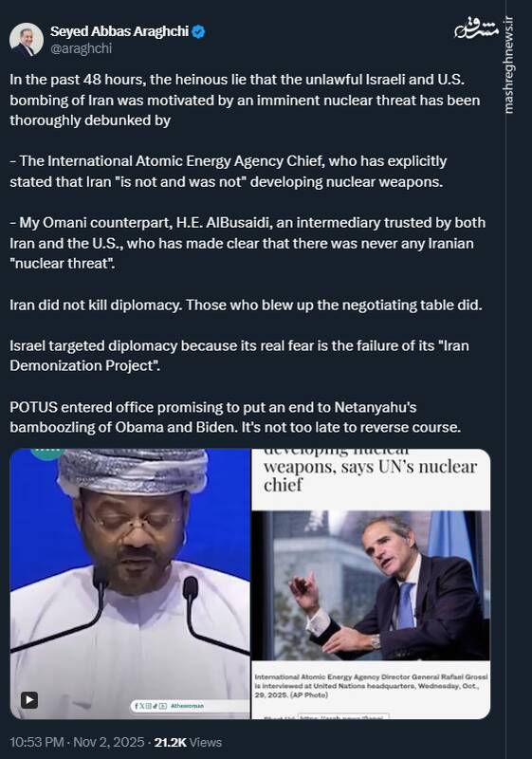Screen dimensions: 532x759
Task: Click the AP Photo caption text
Action: click(x=371, y=685)
